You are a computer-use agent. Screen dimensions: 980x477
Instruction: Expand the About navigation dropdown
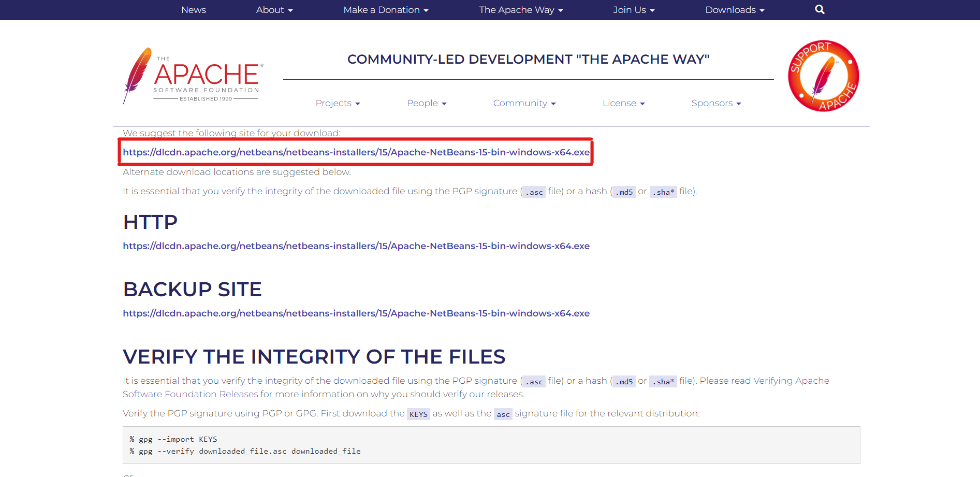(274, 9)
